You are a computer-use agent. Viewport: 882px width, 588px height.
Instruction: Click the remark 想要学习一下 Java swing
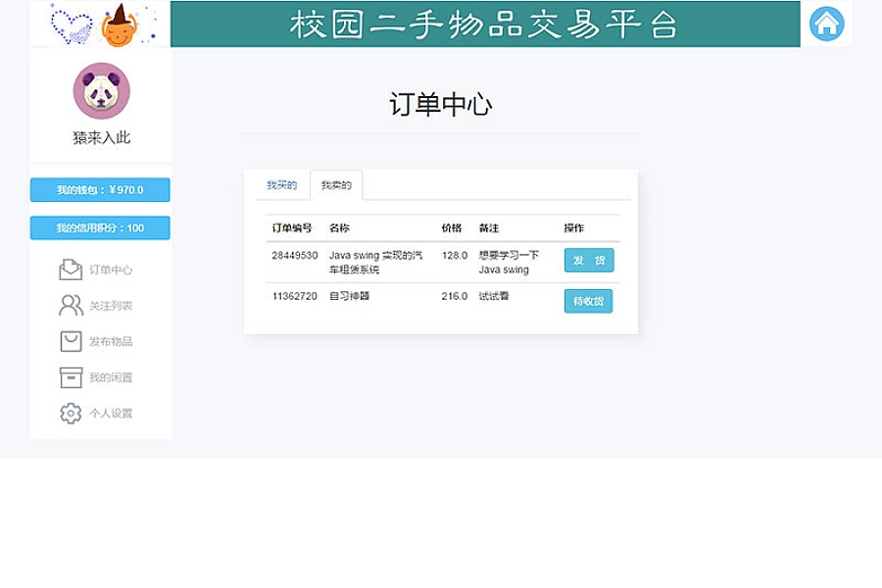[x=509, y=263]
